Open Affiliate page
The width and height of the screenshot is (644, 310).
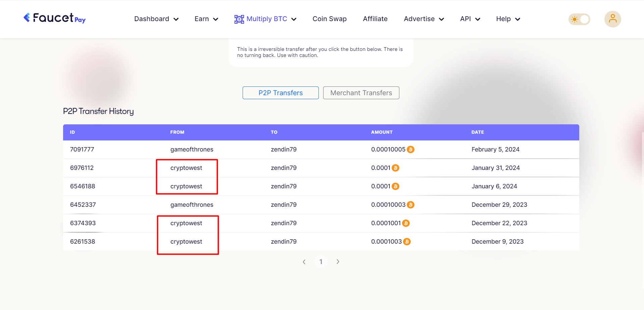[x=375, y=19]
